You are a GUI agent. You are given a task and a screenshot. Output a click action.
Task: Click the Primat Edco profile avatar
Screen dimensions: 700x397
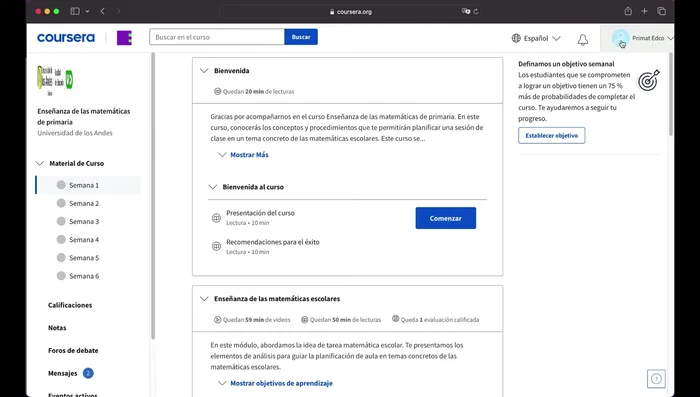coord(620,38)
